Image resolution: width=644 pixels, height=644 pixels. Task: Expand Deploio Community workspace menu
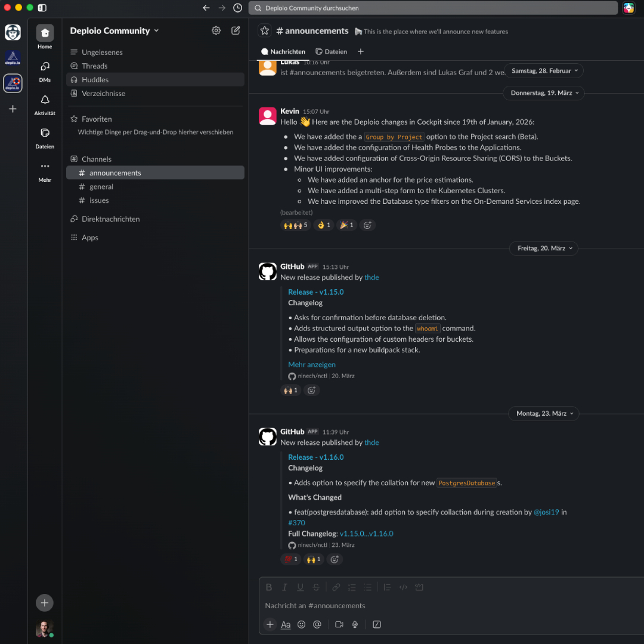(114, 31)
